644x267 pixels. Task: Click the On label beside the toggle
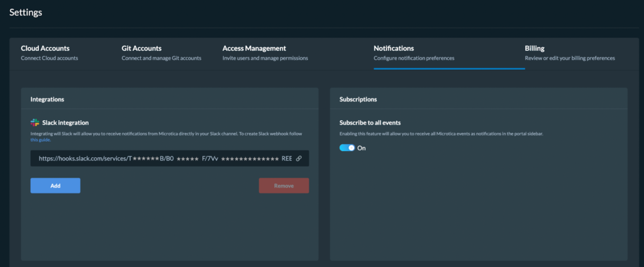click(x=362, y=148)
